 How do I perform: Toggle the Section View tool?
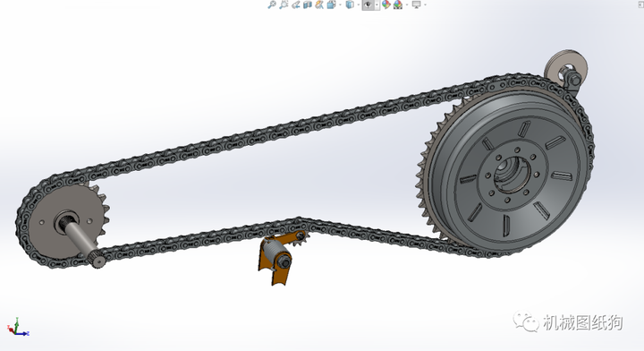(307, 4)
